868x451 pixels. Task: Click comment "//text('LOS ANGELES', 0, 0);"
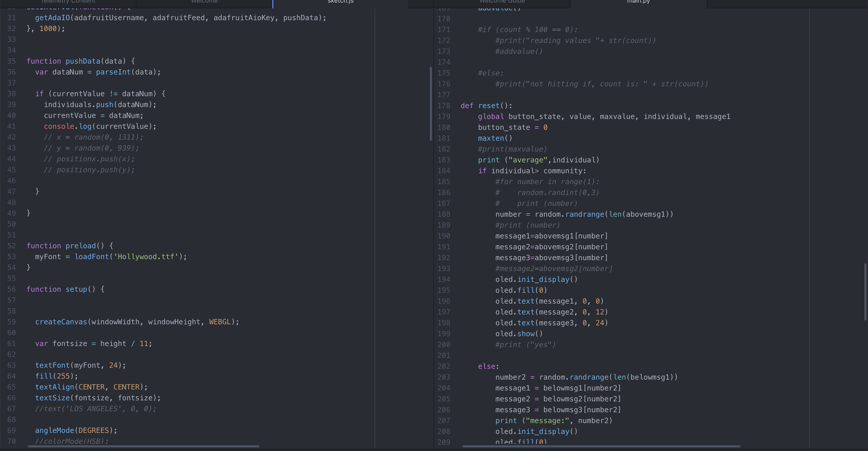96,409
